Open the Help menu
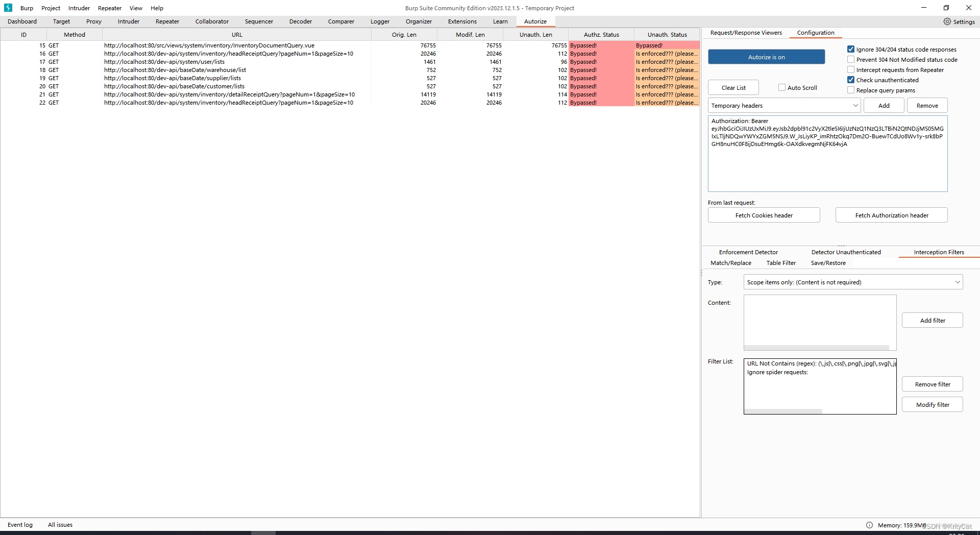 (x=157, y=8)
